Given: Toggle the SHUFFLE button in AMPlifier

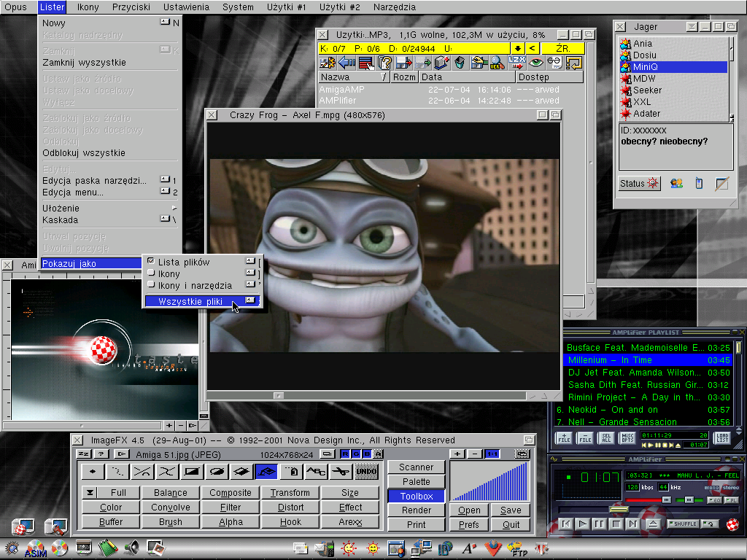Looking at the screenshot, I should point(681,524).
